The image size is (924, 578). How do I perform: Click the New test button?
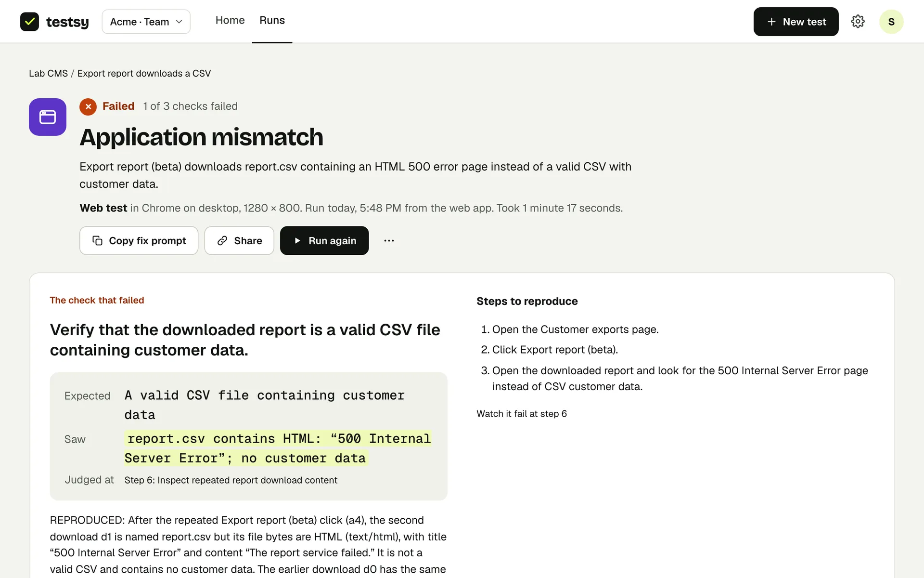[x=796, y=22]
